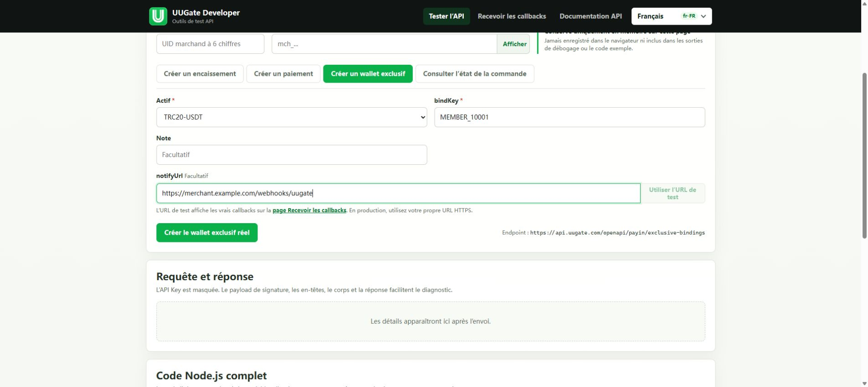The height and width of the screenshot is (387, 868).
Task: Focus the mch_ API key field
Action: point(384,44)
